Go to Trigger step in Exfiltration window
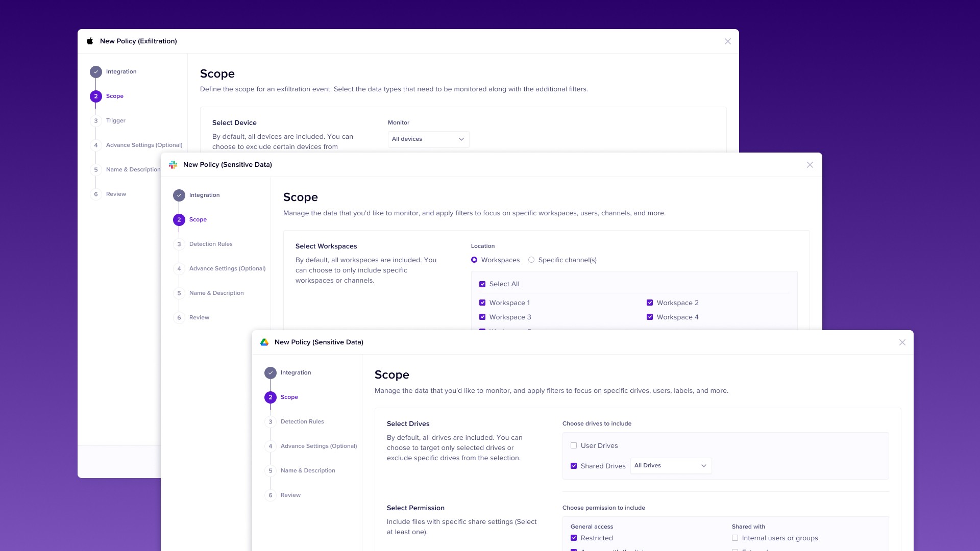 click(x=116, y=121)
